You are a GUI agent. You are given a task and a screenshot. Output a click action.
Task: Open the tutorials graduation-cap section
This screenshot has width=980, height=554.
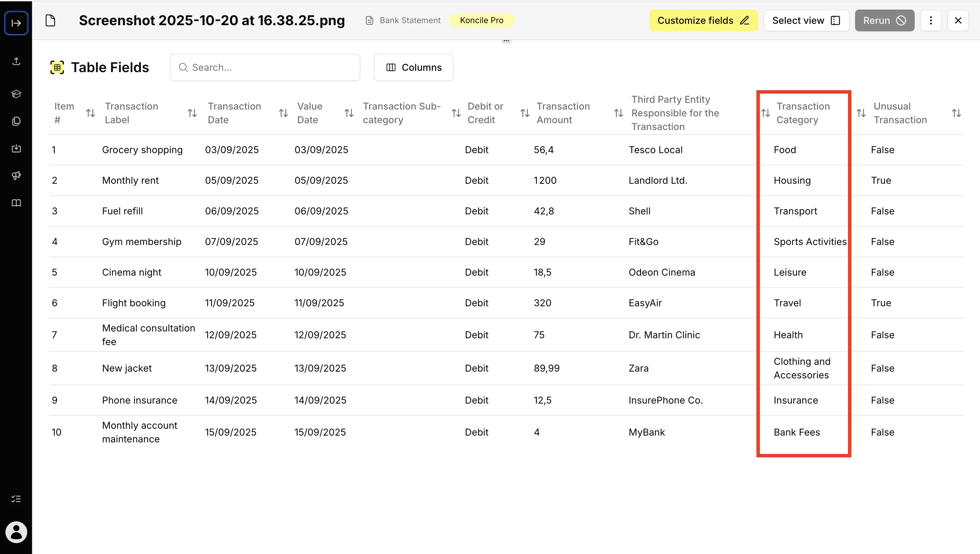(x=16, y=94)
